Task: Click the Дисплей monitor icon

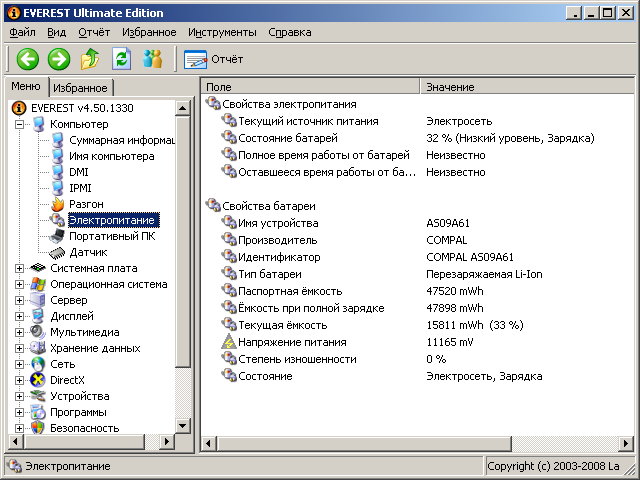Action: (x=38, y=316)
